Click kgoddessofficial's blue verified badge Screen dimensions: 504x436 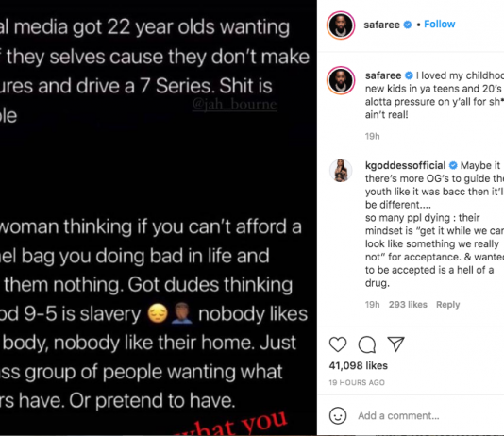453,165
